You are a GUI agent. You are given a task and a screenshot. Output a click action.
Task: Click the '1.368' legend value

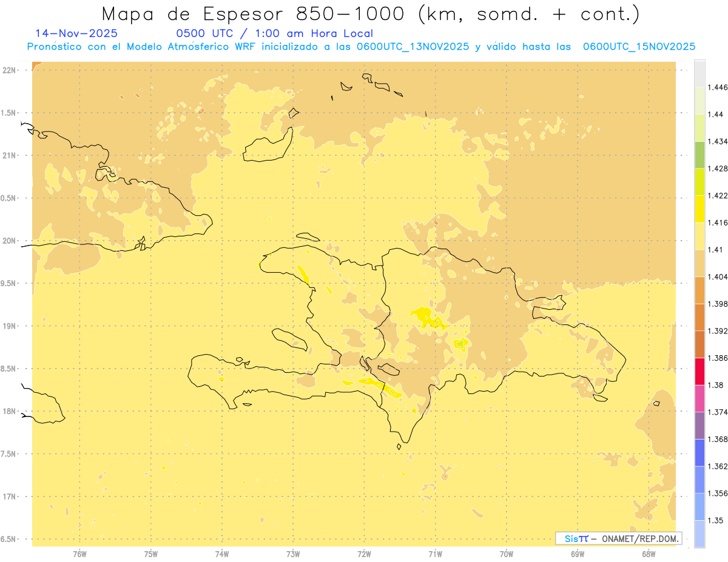[718, 440]
